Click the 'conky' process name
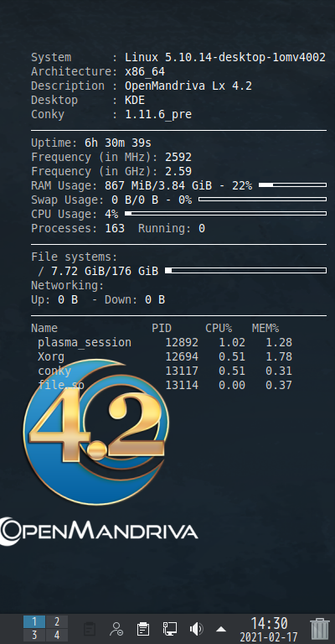This screenshot has height=644, width=335. click(54, 371)
